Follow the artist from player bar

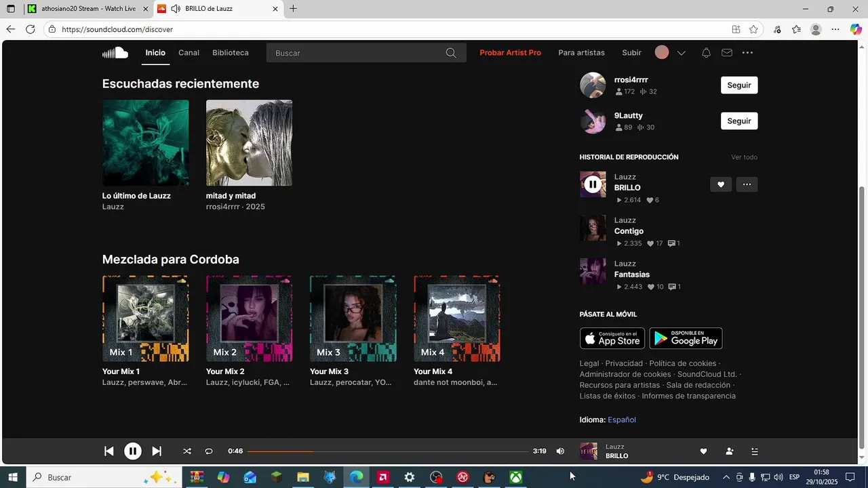730,451
